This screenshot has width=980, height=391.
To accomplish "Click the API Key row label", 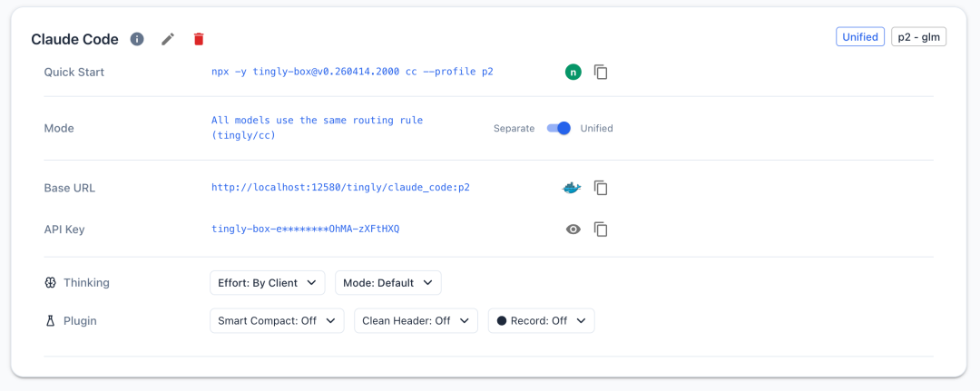I will (64, 230).
